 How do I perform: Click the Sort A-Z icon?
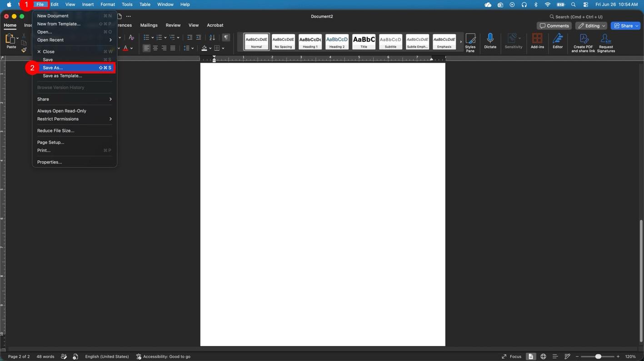pos(212,37)
